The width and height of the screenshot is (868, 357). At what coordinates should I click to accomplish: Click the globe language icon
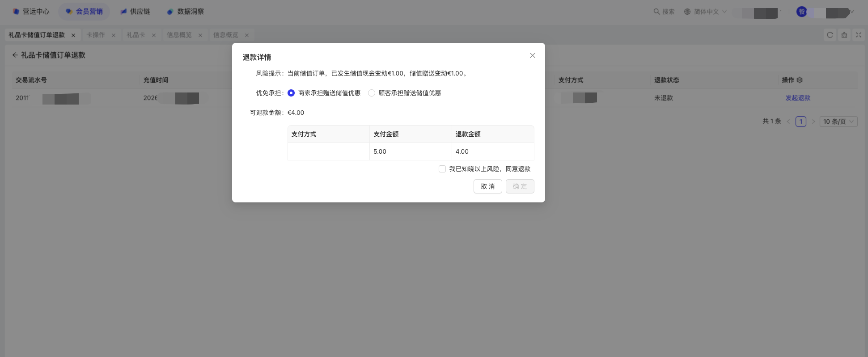point(687,12)
